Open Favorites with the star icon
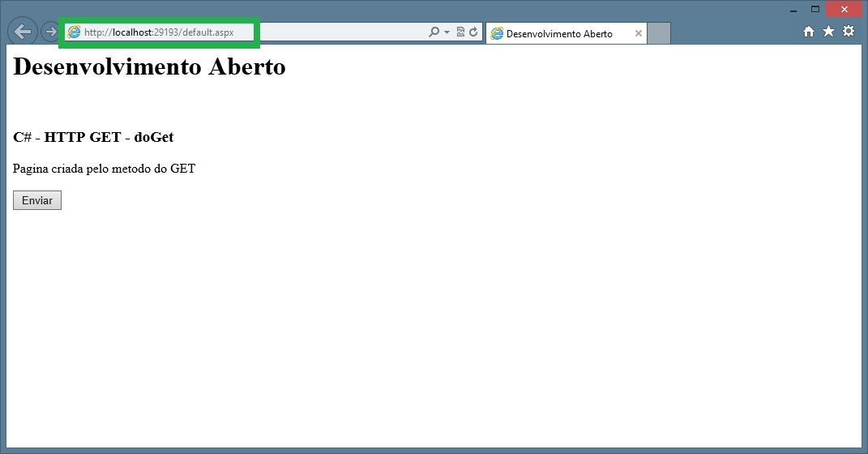Screen dimensions: 868x454 tap(828, 31)
